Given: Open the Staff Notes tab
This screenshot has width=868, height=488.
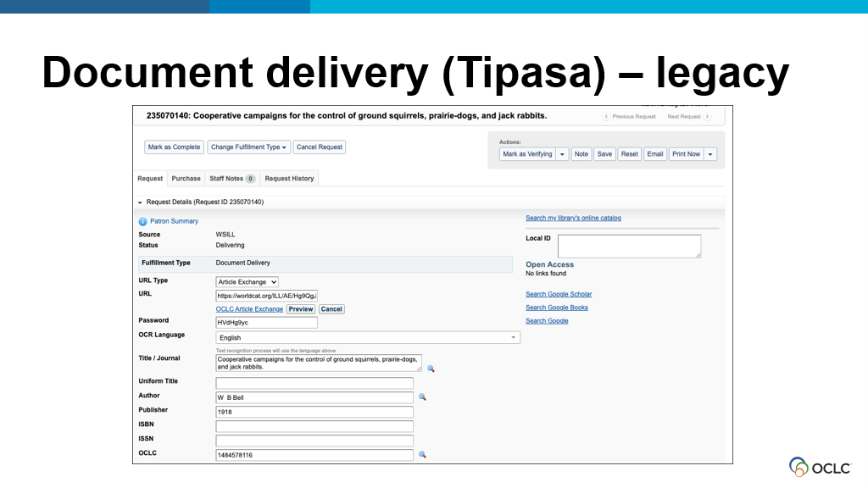Looking at the screenshot, I should coord(231,179).
